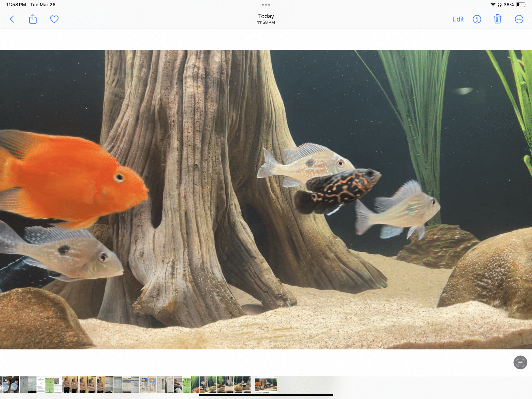532x399 pixels.
Task: Tap the Tue Mar 26 date in status bar
Action: [x=43, y=5]
